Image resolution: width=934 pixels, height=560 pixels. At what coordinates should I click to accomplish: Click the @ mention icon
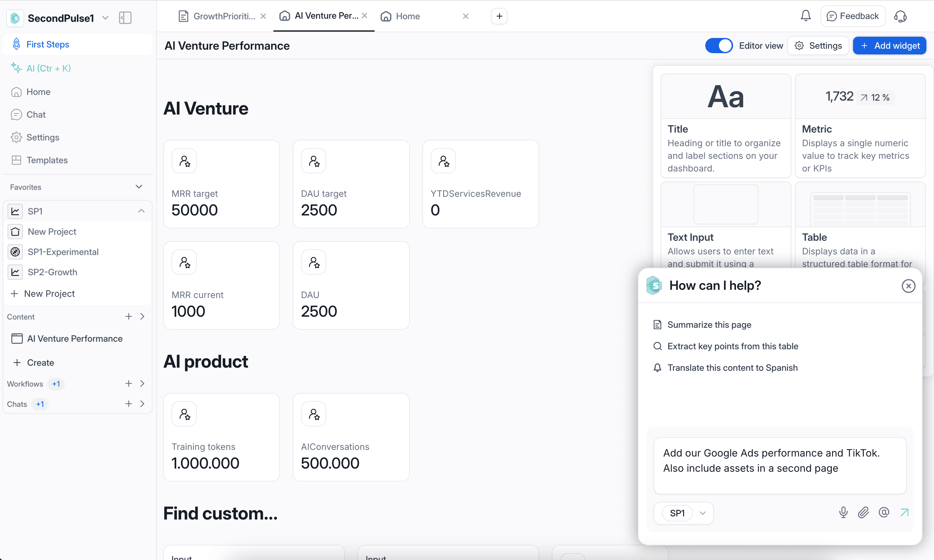click(884, 513)
